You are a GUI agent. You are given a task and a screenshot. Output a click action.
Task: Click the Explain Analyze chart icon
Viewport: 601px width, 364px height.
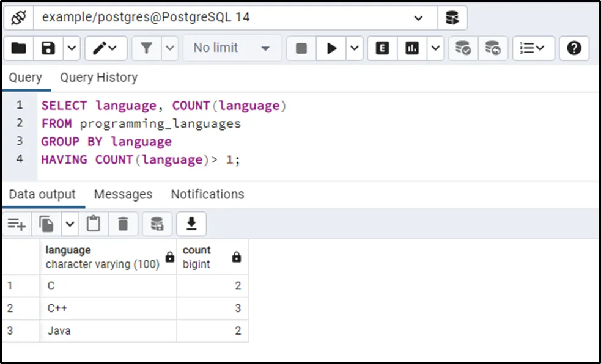[413, 48]
